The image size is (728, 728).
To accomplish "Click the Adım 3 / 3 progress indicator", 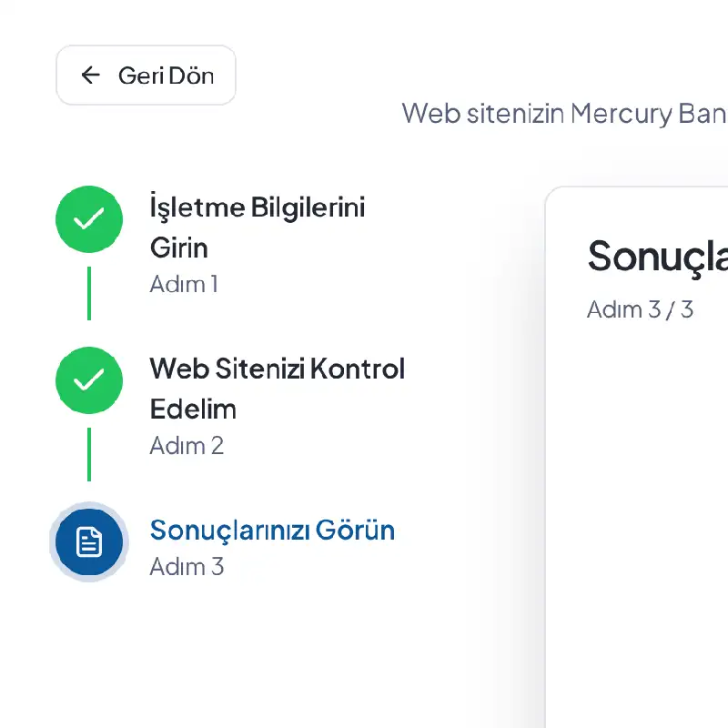I will click(640, 309).
